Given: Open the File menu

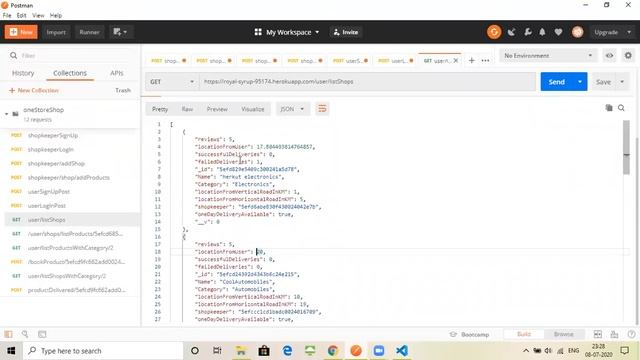Looking at the screenshot, I should pyautogui.click(x=7, y=15).
